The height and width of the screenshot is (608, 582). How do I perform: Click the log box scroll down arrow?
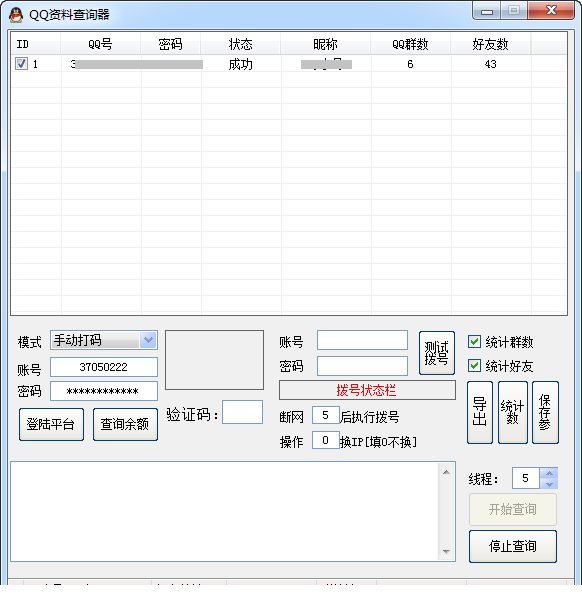click(446, 551)
